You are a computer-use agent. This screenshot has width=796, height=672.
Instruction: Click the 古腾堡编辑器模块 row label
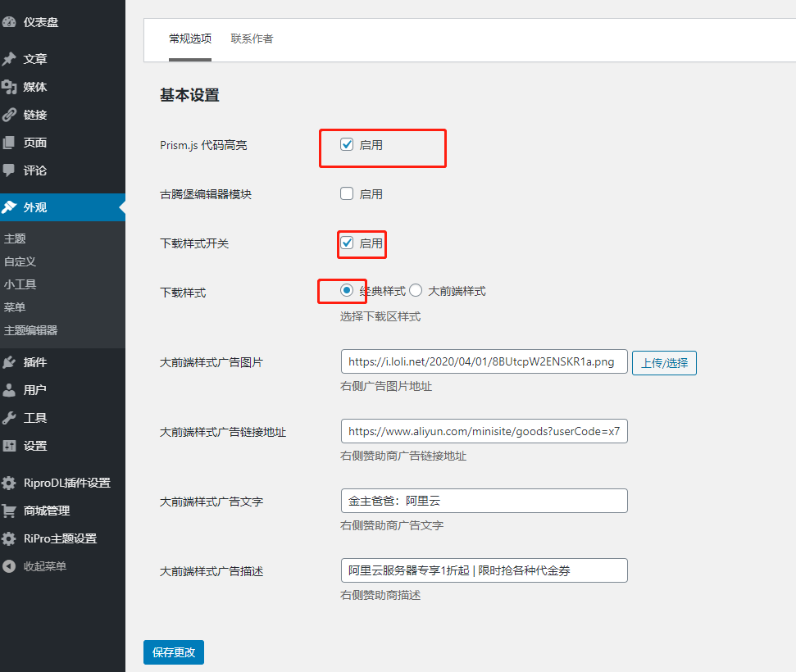pos(206,194)
